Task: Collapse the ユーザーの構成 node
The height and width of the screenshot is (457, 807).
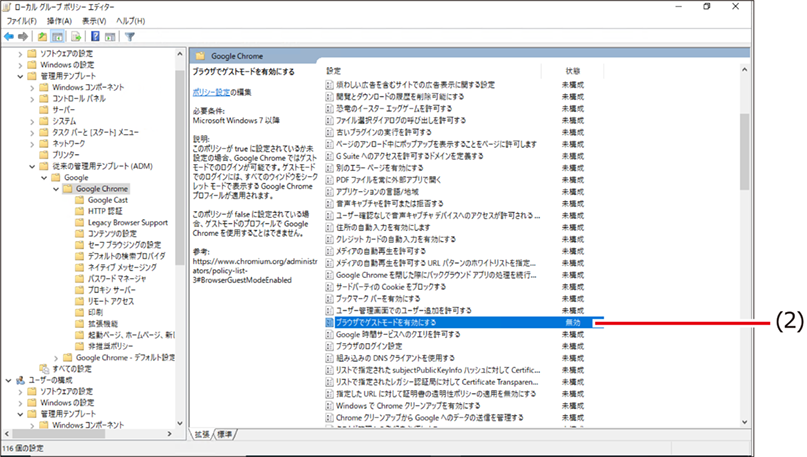Action: (x=8, y=381)
